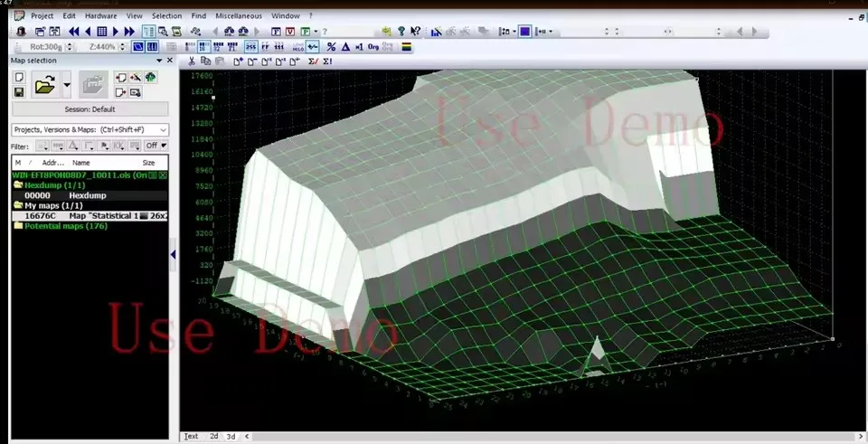Open the Miscellaneous menu
Viewport: 868px width, 444px height.
pos(239,16)
